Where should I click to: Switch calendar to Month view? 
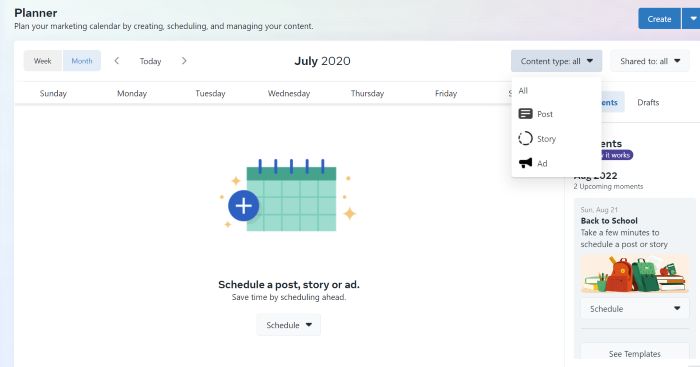pyautogui.click(x=82, y=61)
